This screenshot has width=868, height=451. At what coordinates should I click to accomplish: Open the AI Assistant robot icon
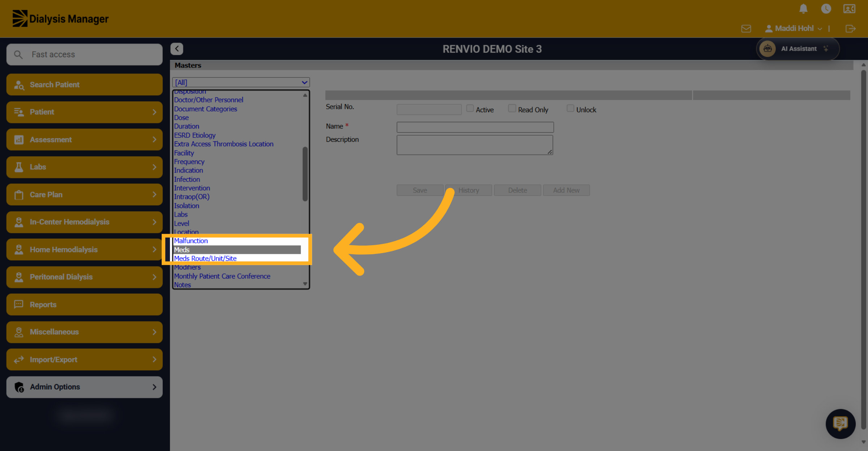(x=767, y=49)
